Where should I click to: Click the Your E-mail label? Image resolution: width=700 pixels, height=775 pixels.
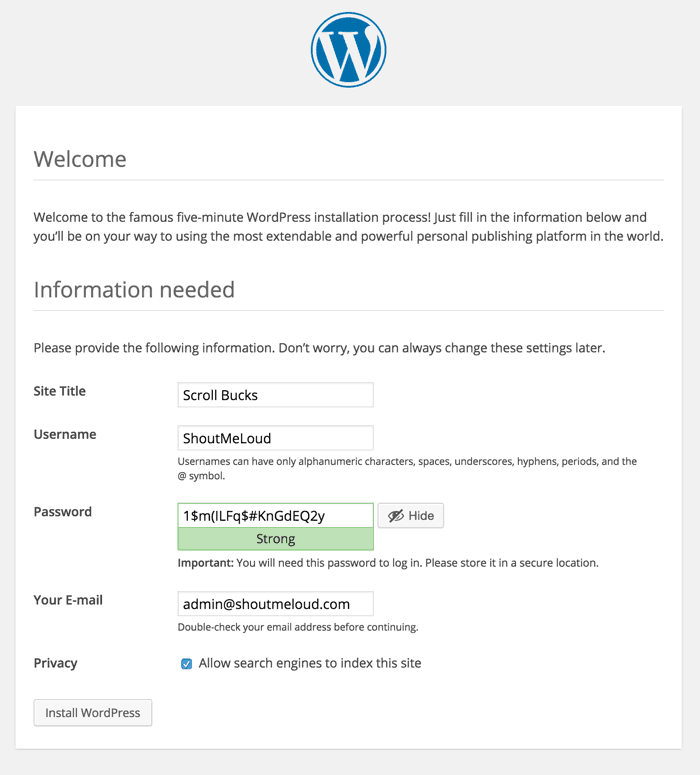[x=68, y=600]
